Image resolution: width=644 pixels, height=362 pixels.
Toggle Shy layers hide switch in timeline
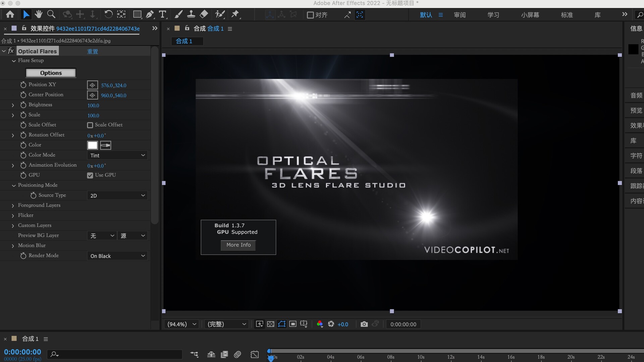pyautogui.click(x=211, y=354)
